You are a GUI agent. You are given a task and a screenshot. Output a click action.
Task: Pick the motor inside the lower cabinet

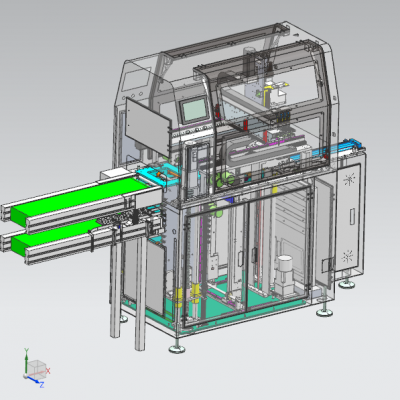[x=285, y=275]
